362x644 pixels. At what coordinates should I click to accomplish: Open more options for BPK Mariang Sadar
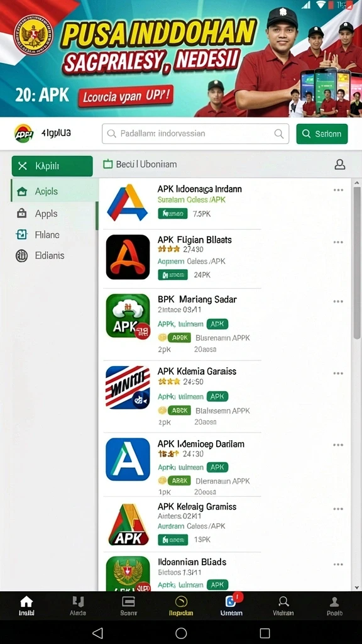pyautogui.click(x=338, y=301)
